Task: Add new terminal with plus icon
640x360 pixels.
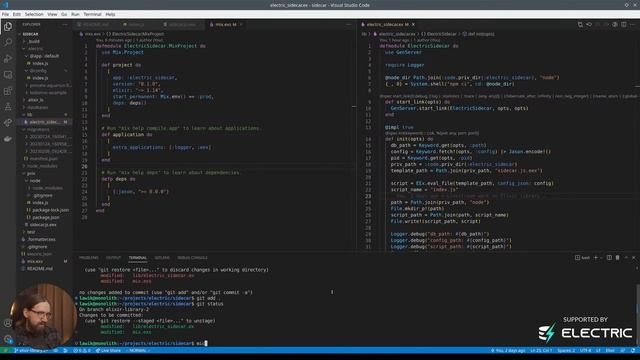Action: tap(596, 258)
